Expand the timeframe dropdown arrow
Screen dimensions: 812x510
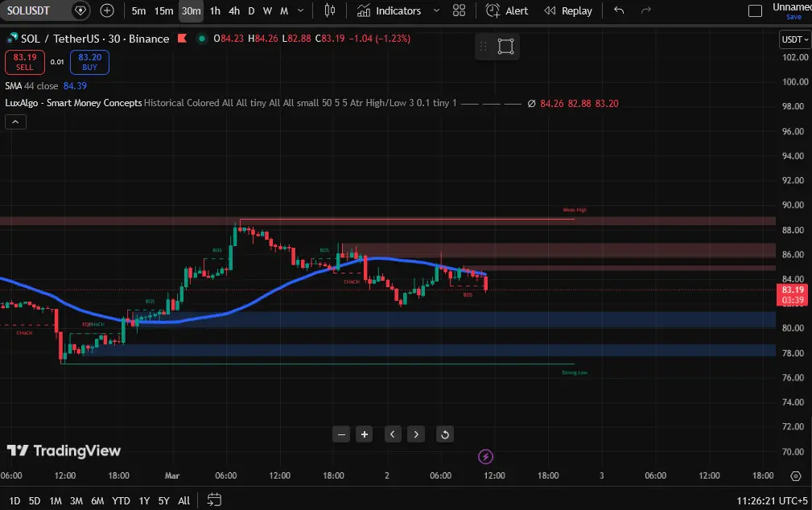pos(300,10)
